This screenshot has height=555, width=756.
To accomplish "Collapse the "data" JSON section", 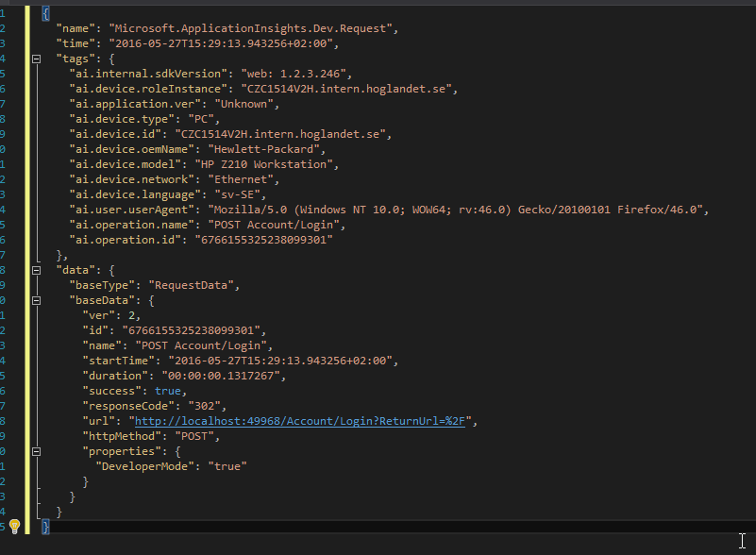I will click(x=36, y=270).
